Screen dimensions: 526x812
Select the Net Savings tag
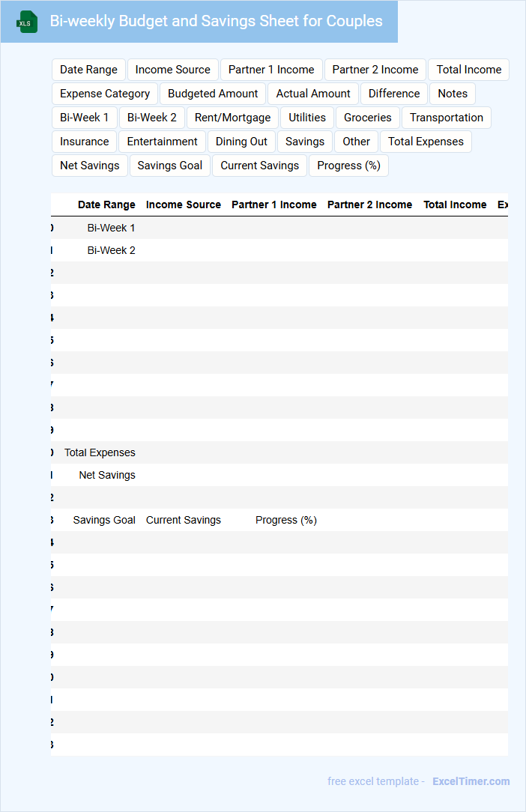pos(89,166)
